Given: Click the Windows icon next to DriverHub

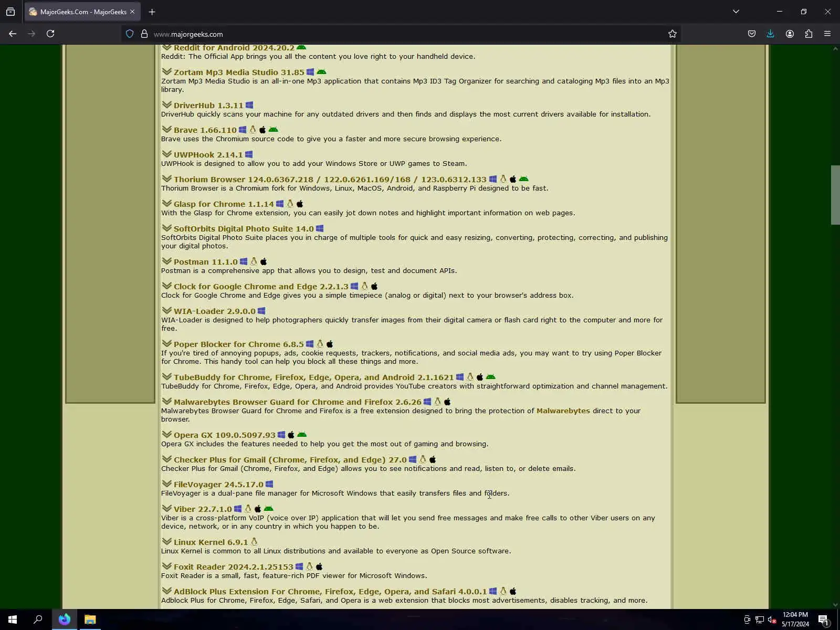Looking at the screenshot, I should 249,105.
